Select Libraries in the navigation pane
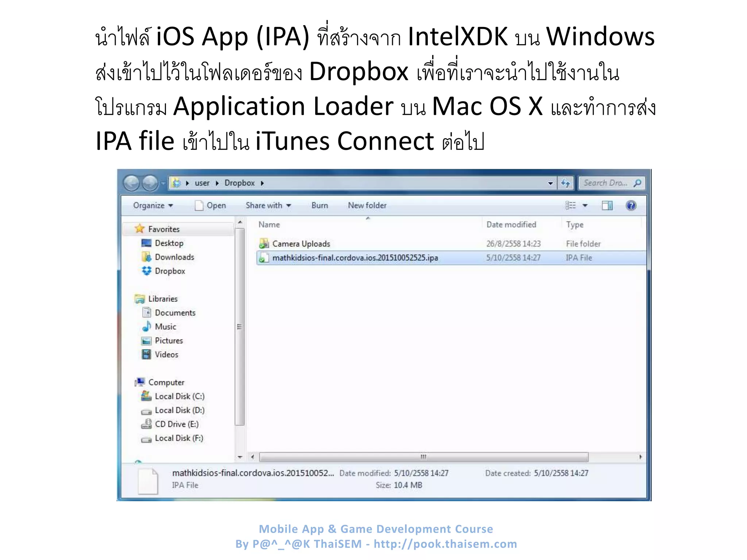 pos(163,299)
